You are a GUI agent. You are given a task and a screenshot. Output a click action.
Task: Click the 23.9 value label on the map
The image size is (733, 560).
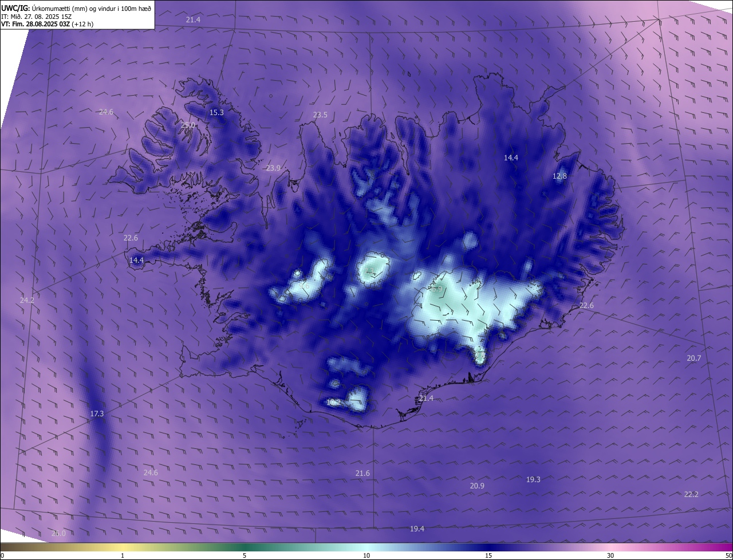coord(273,168)
